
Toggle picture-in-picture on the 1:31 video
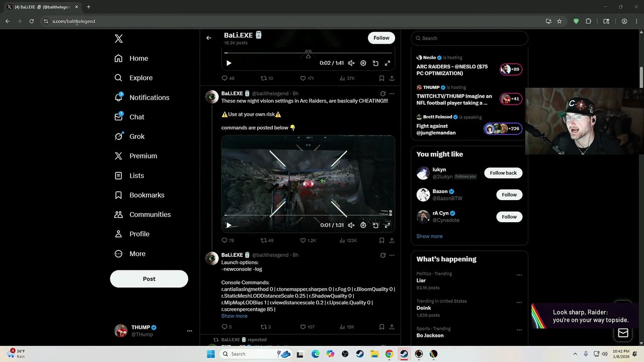375,225
